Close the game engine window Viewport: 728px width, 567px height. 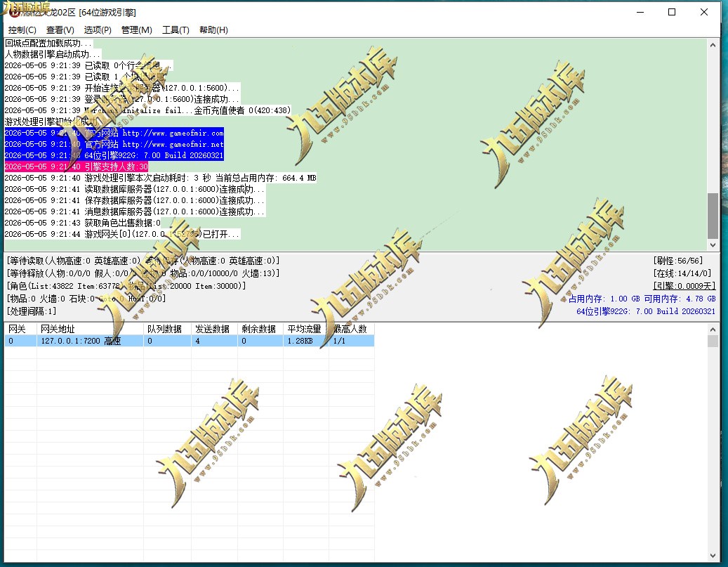click(x=704, y=12)
